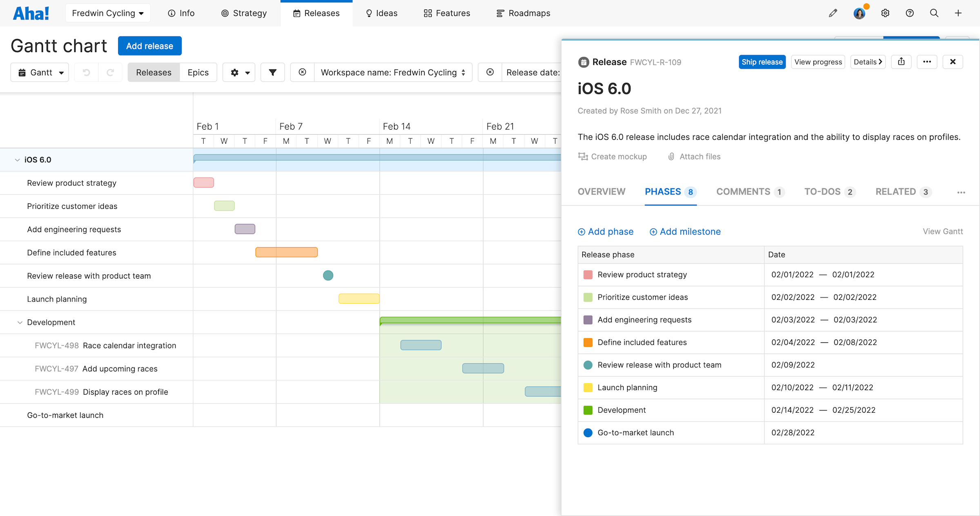This screenshot has width=980, height=516.
Task: Click the undo arrow icon
Action: tap(86, 72)
